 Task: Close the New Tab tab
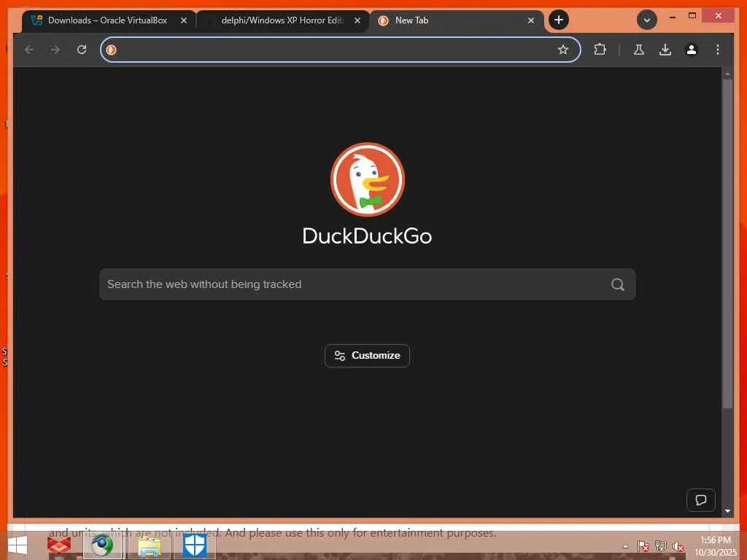coord(531,20)
